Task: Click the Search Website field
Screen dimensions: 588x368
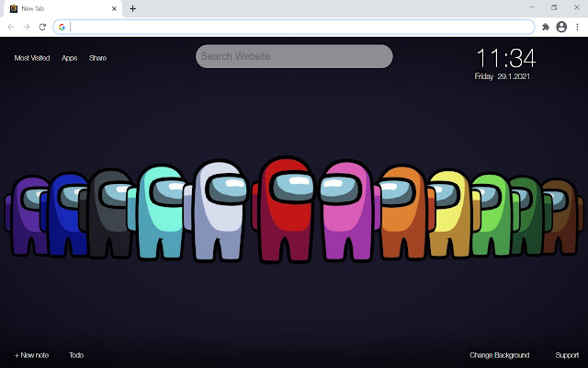Action: coord(294,56)
